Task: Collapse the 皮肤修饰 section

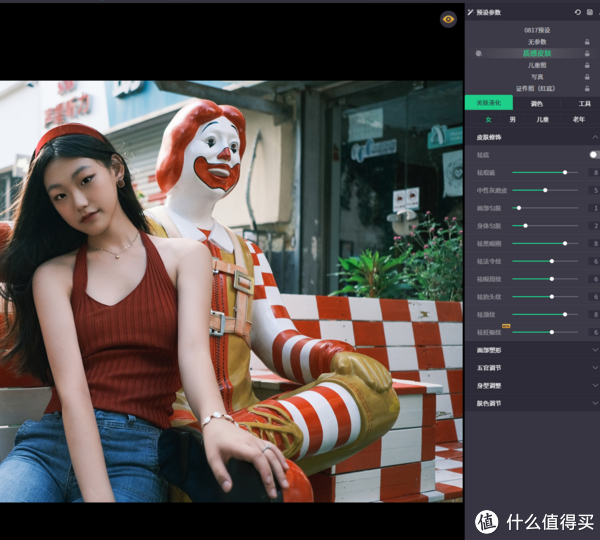Action: 595,137
